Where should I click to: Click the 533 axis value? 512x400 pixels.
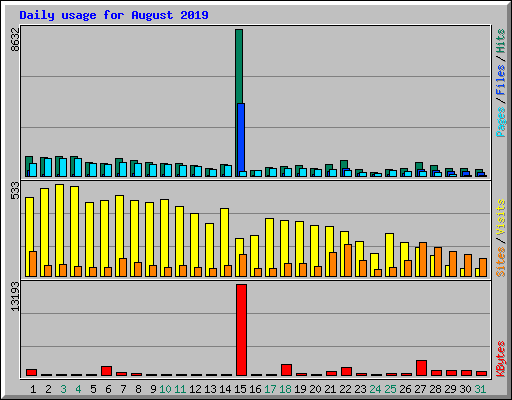15,191
